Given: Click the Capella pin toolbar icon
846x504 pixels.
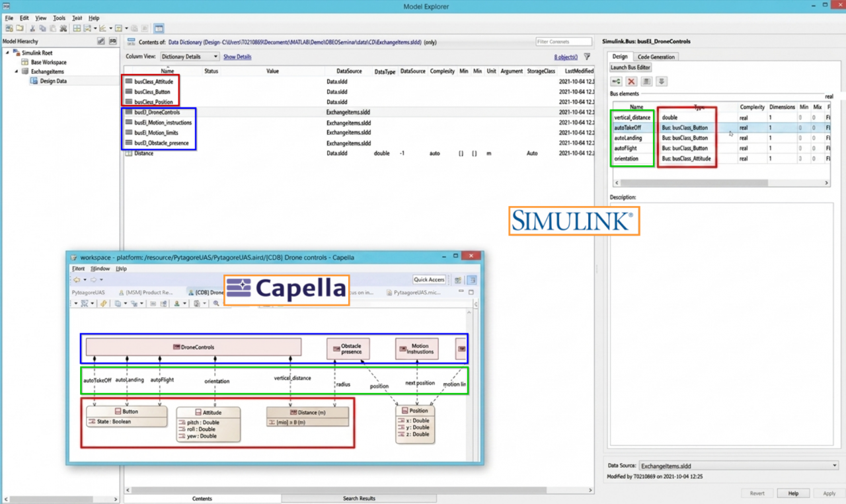Looking at the screenshot, I should point(103,303).
